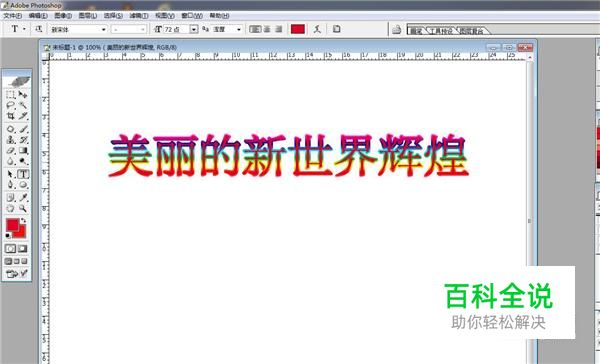Open the 视图(V) menu
The height and width of the screenshot is (364, 600).
165,16
